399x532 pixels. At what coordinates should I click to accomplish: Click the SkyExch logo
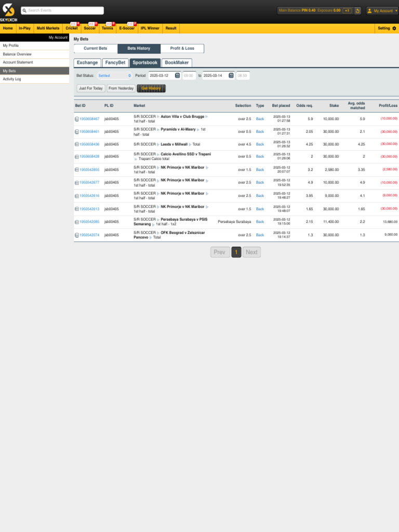[x=8, y=12]
